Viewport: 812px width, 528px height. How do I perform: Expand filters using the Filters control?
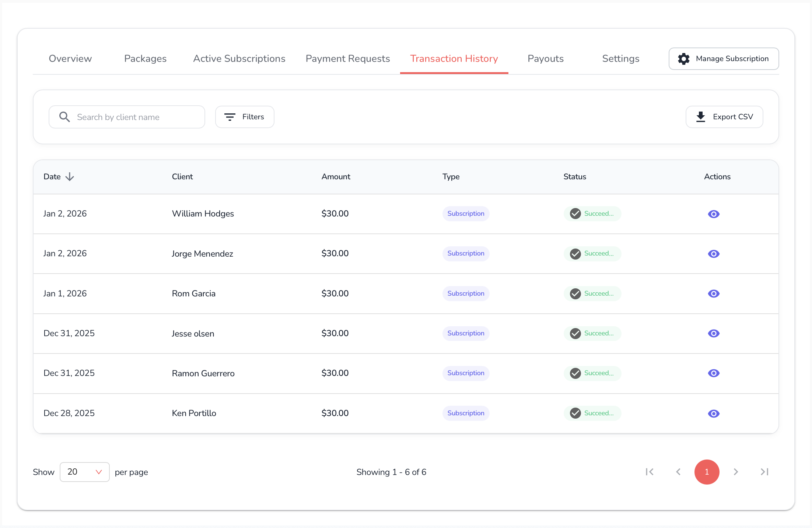[245, 117]
